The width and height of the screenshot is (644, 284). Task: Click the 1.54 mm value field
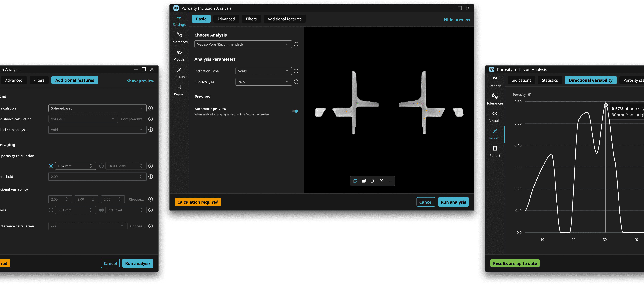click(72, 166)
